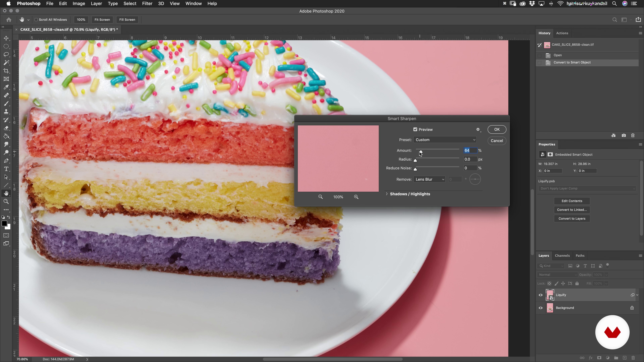
Task: Toggle type layer filter in Layers
Action: pyautogui.click(x=585, y=266)
